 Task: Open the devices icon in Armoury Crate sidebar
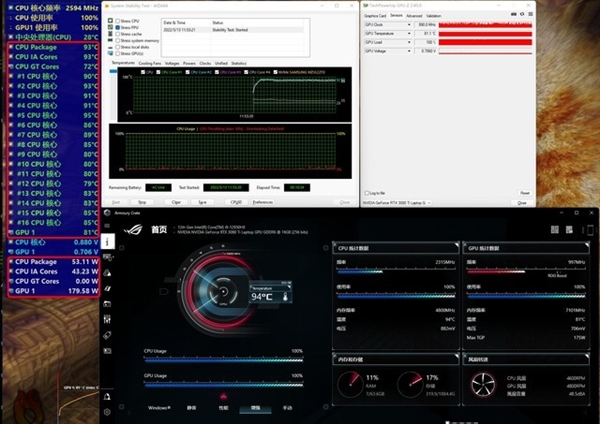[108, 257]
